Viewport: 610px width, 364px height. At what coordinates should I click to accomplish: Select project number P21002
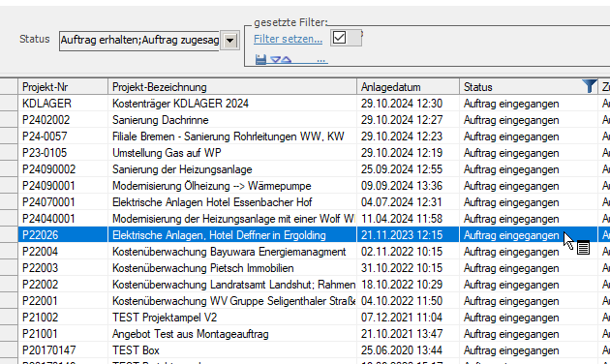pyautogui.click(x=40, y=318)
